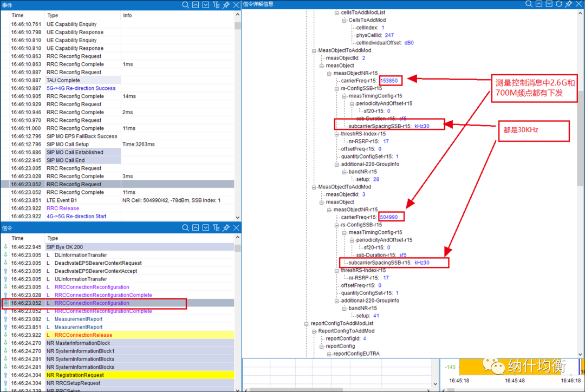Screen dimensions: 585x392
Task: Open search in the 信令 signaling panel
Action: click(x=185, y=227)
